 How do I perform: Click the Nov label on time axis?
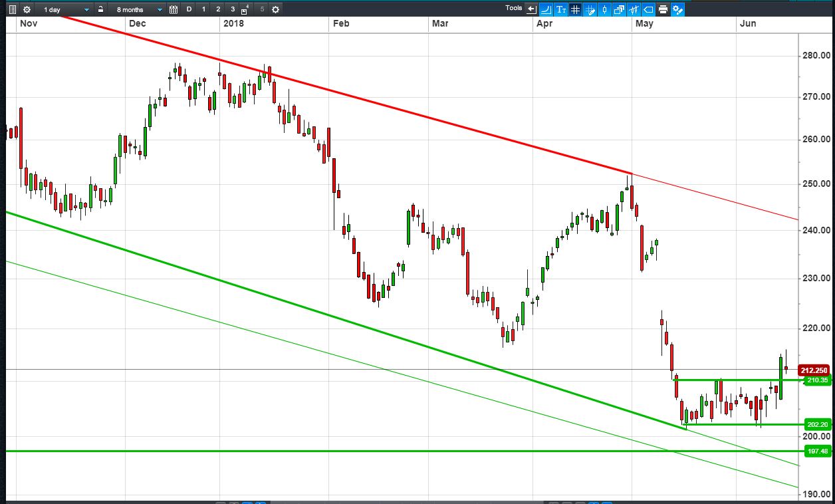pos(28,24)
